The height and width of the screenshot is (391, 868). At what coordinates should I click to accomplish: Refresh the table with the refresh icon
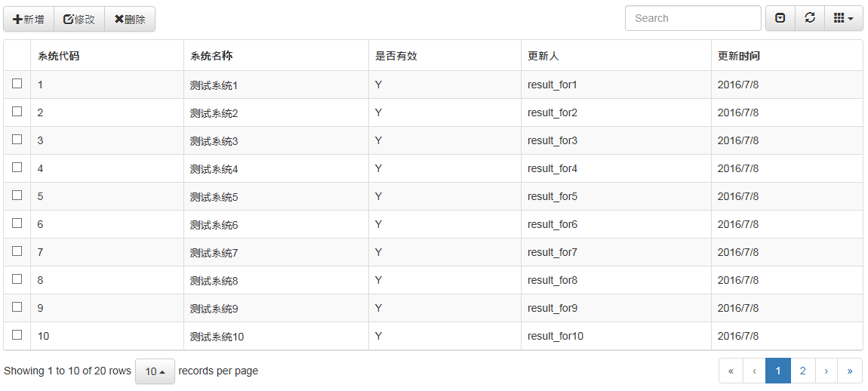click(810, 18)
